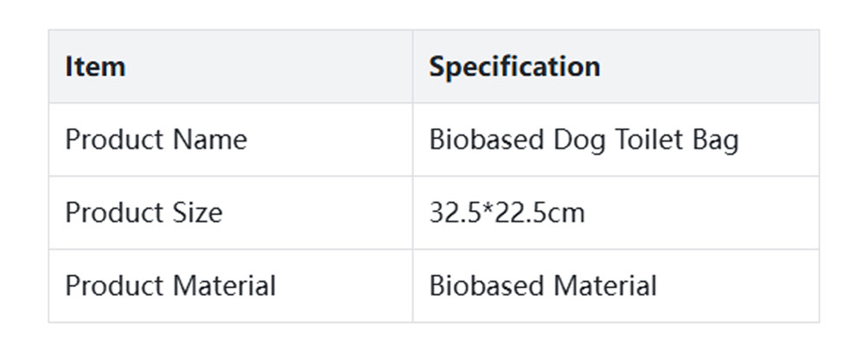The width and height of the screenshot is (868, 354).
Task: Click the "Specification" column header
Action: [514, 67]
